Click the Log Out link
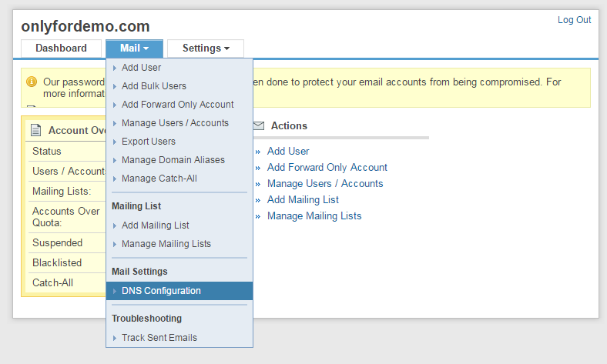 (x=574, y=20)
